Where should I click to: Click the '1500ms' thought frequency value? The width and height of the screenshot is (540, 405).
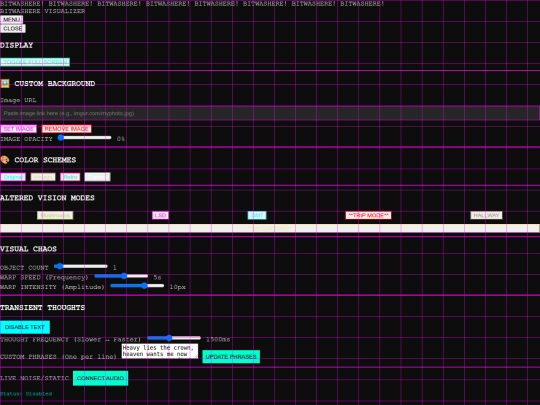pyautogui.click(x=218, y=340)
